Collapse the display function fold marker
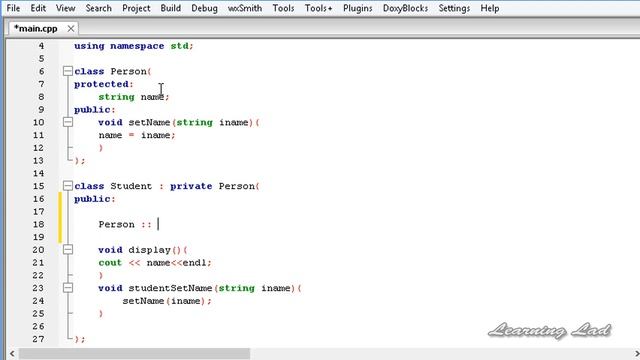This screenshot has width=640, height=360. (x=68, y=250)
